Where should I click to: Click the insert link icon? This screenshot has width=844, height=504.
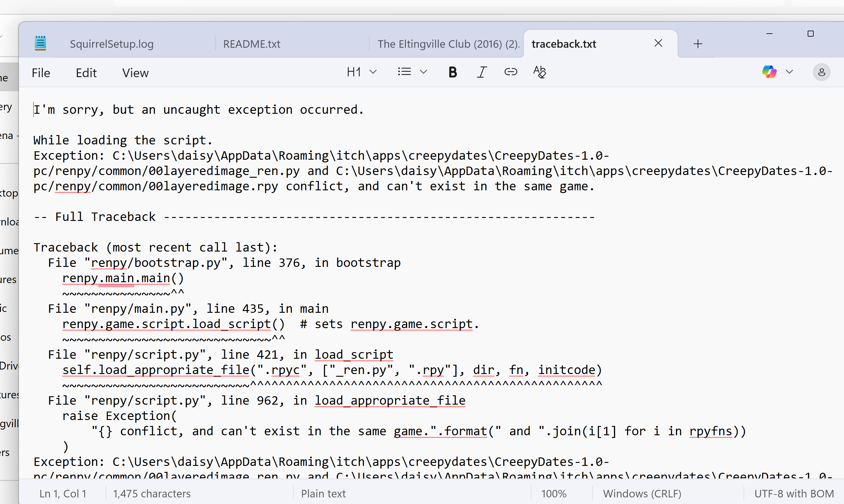510,72
